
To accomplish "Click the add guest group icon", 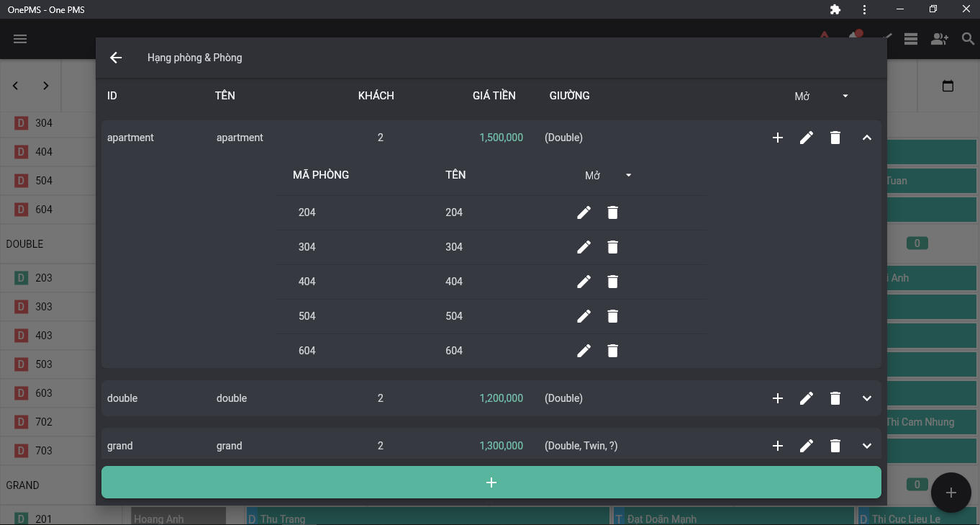I will (939, 39).
